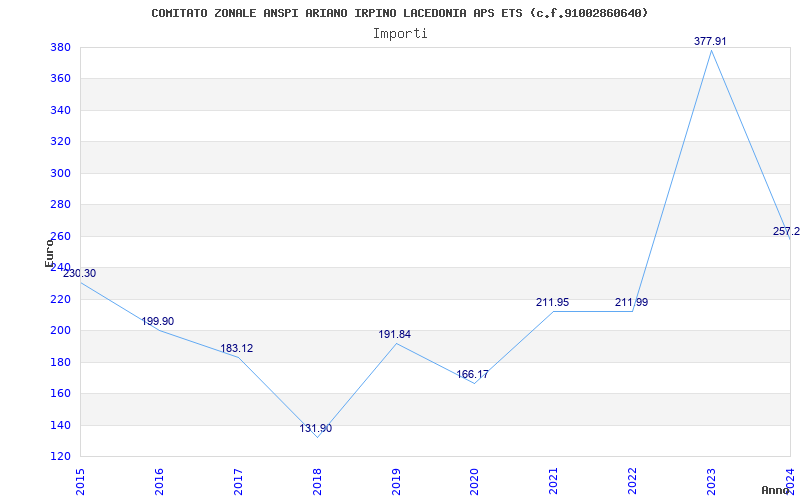800x500 pixels.
Task: Select the 2019 year axis label
Action: [x=396, y=481]
